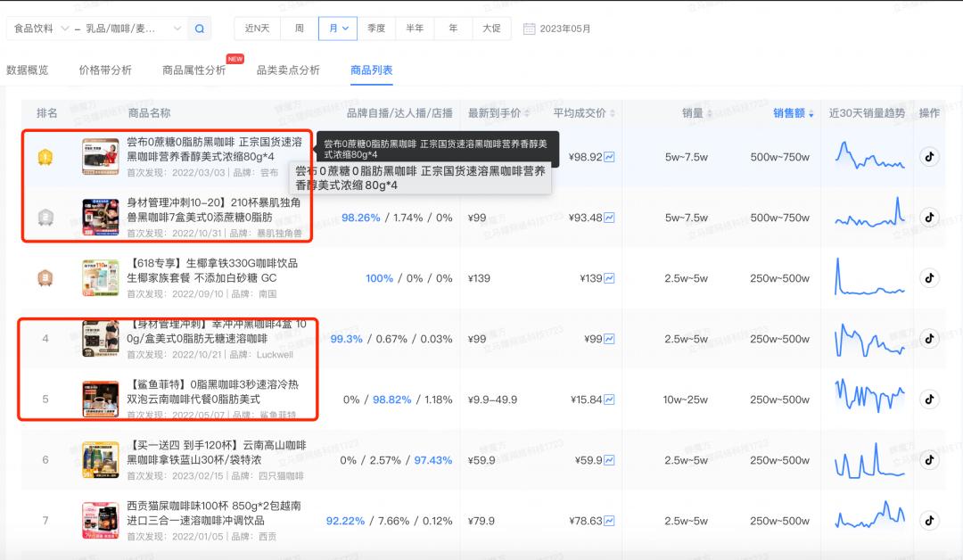Click the calendar icon beside 2023年05月
Image resolution: width=963 pixels, height=560 pixels.
(529, 28)
